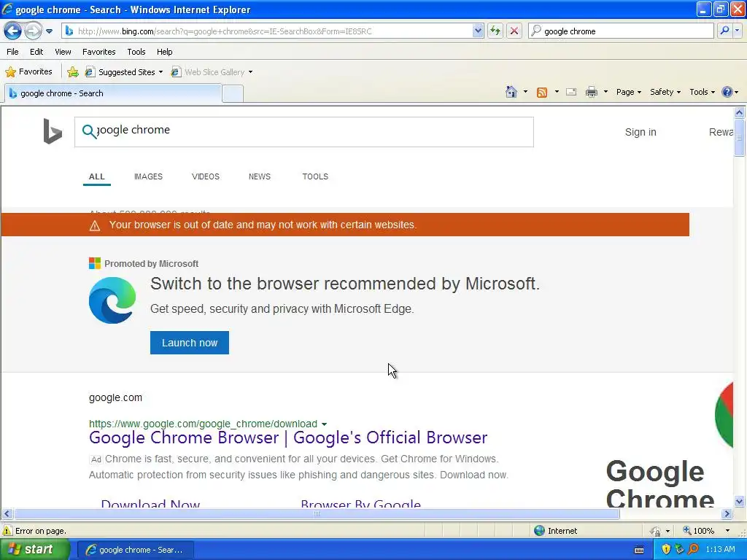The height and width of the screenshot is (560, 747).
Task: Click the Sign in link
Action: [x=640, y=133]
